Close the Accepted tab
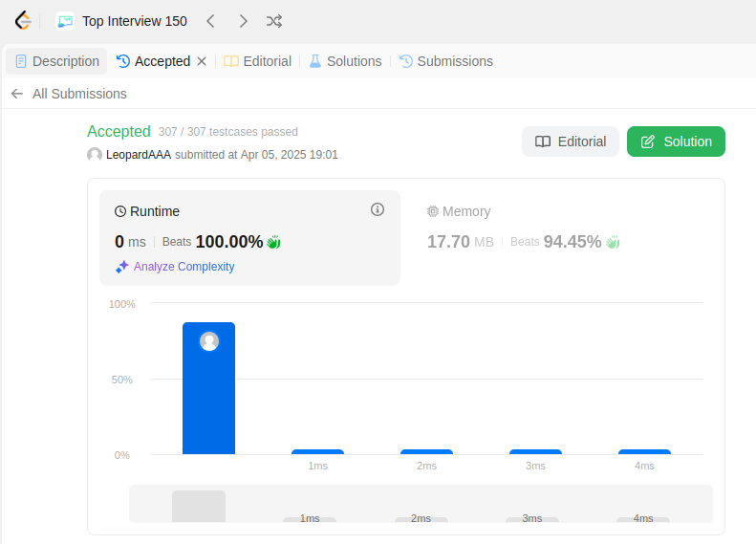 pos(202,61)
